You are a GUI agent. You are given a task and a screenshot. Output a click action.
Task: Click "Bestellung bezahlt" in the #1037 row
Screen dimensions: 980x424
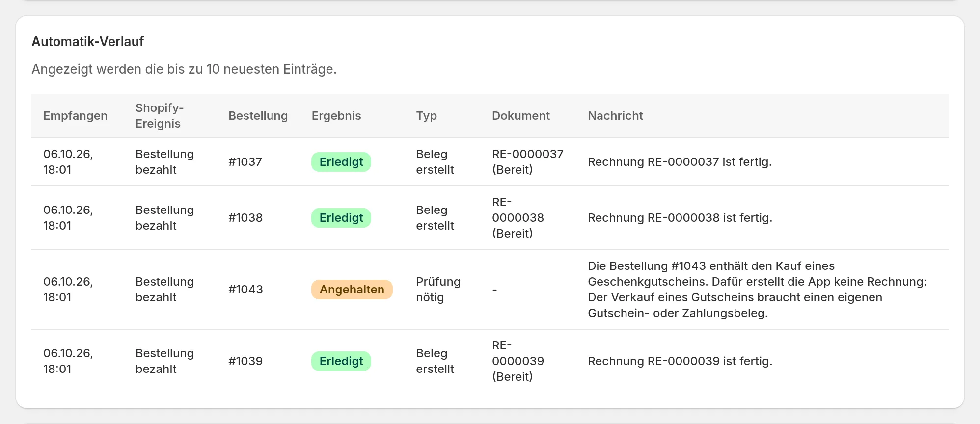click(x=164, y=162)
